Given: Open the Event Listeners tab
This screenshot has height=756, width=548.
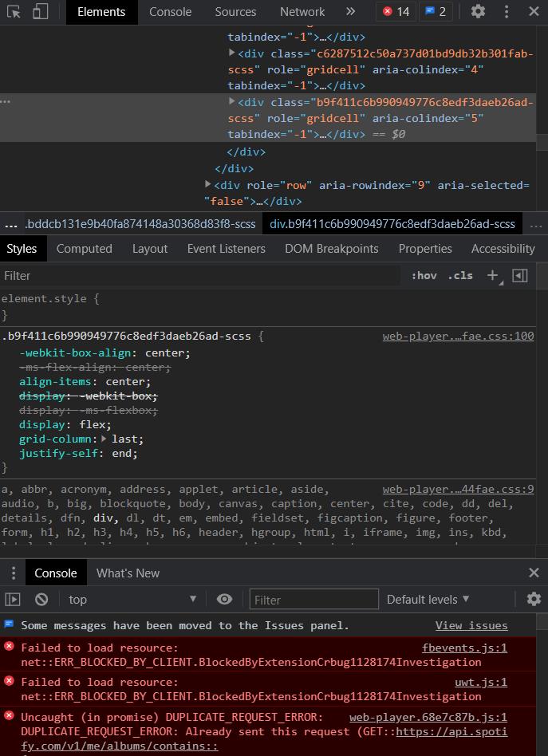Looking at the screenshot, I should click(x=227, y=249).
